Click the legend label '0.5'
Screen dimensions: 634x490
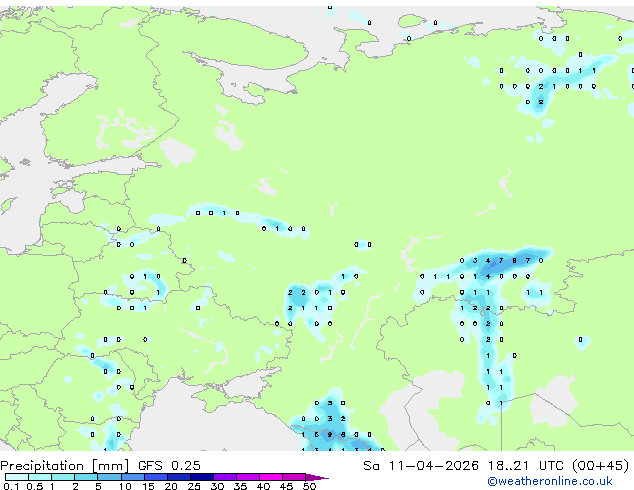[35, 486]
